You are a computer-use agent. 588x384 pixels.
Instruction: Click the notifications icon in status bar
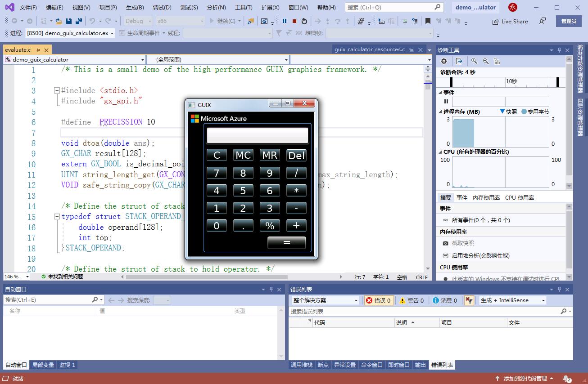click(567, 379)
